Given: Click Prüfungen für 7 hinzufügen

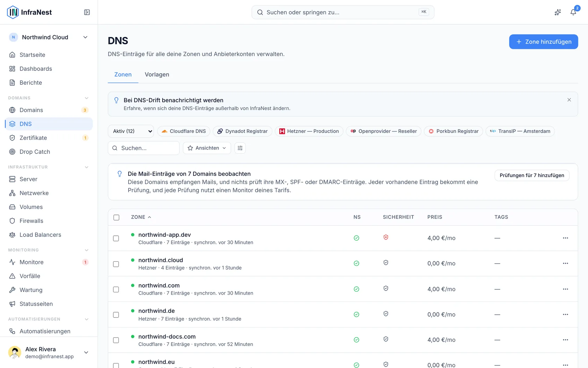Looking at the screenshot, I should point(532,175).
